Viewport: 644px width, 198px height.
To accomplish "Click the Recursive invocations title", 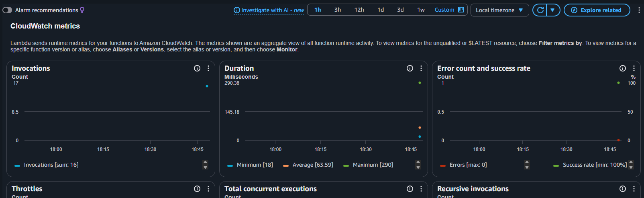I will coord(473,189).
